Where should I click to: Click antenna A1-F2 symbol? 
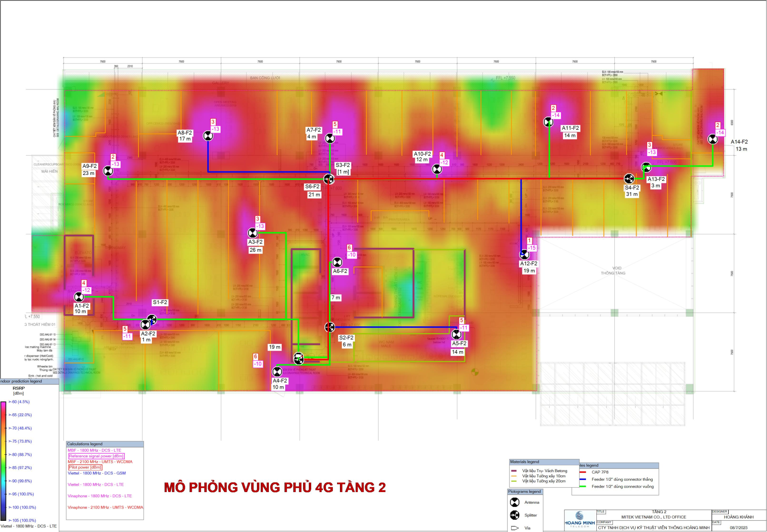pos(79,297)
